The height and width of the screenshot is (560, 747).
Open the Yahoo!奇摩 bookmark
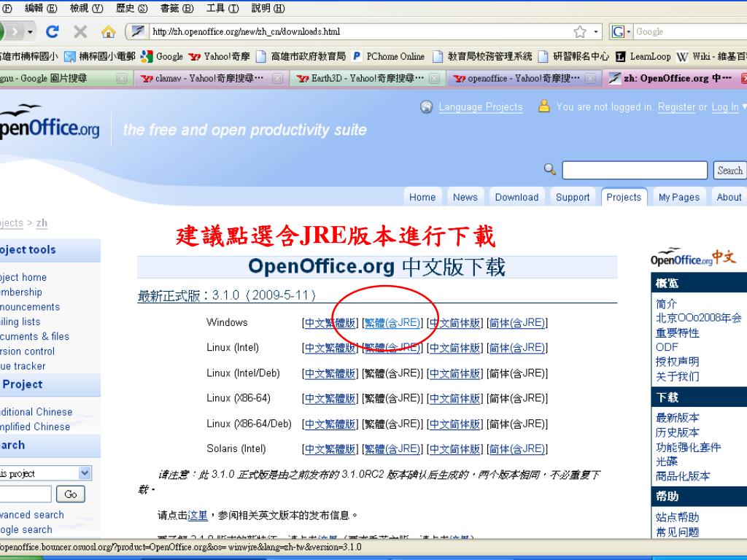tap(219, 56)
